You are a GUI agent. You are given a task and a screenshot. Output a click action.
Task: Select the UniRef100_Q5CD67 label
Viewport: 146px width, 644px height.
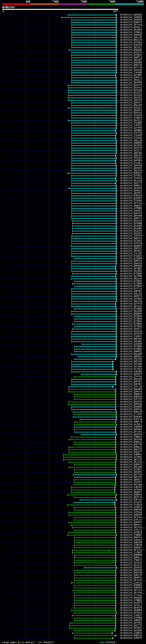click(x=131, y=60)
